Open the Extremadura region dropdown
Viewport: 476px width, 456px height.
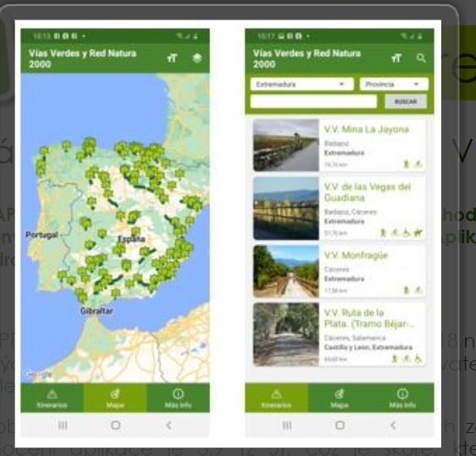tap(302, 84)
